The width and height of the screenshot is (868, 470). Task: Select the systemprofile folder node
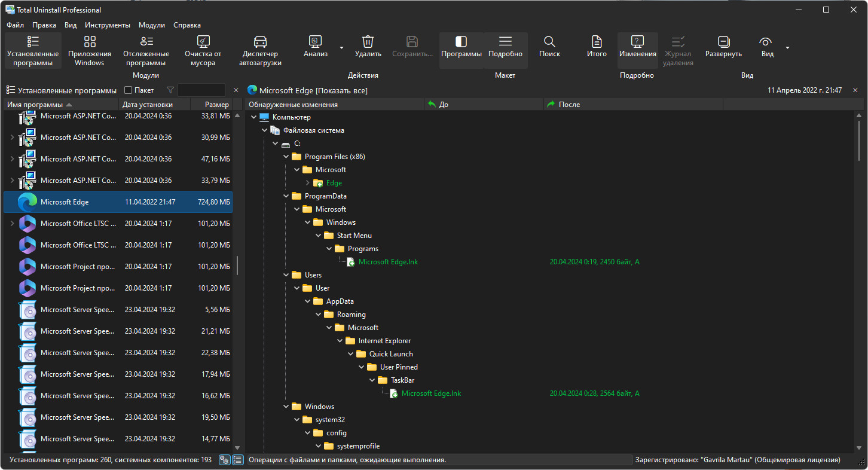358,446
